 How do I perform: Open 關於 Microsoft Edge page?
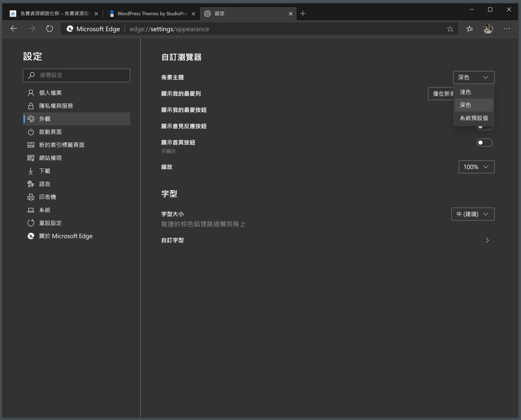coord(66,236)
